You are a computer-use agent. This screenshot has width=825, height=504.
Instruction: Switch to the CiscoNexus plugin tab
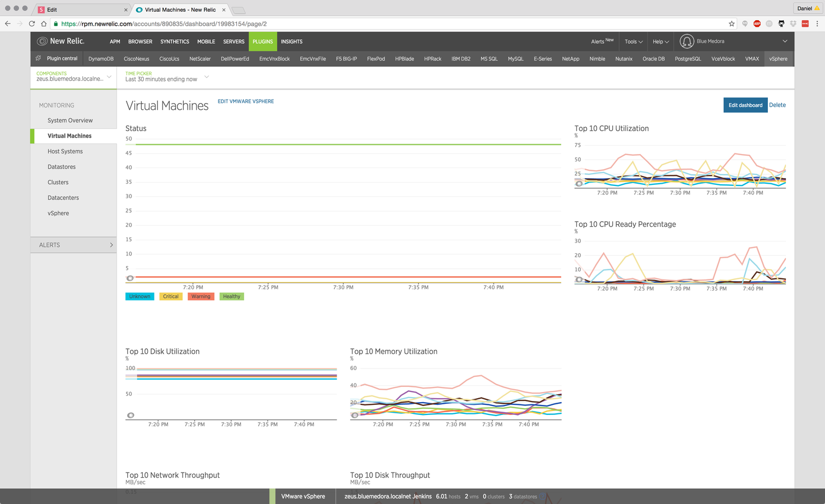[136, 59]
